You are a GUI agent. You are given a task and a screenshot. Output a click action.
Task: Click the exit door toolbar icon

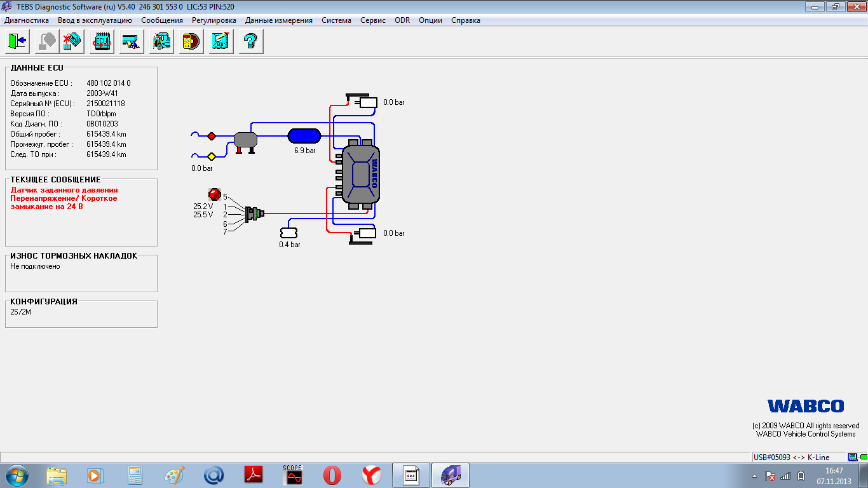click(x=16, y=42)
